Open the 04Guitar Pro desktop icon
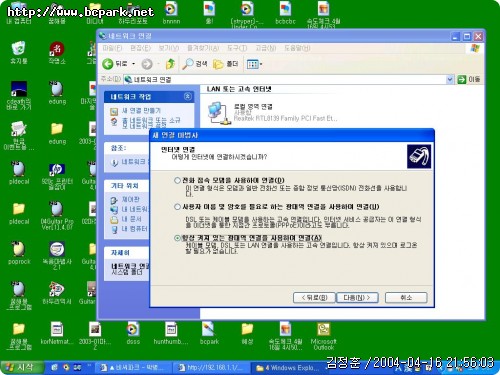 [x=57, y=216]
